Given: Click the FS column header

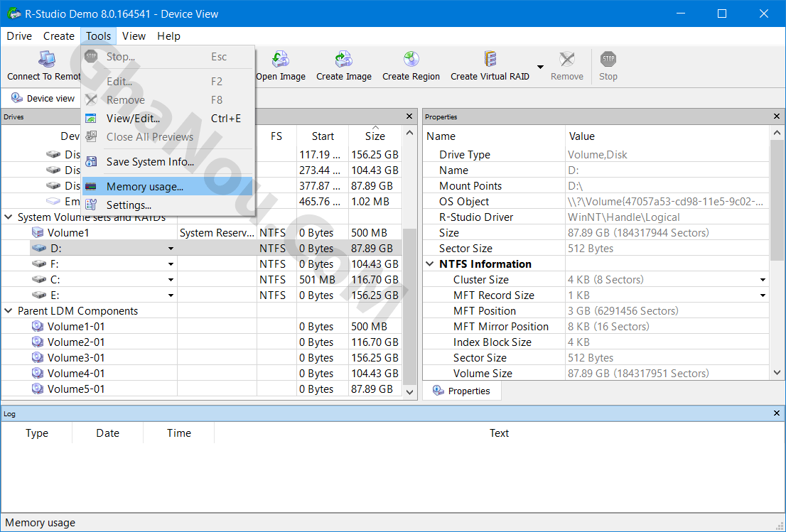Looking at the screenshot, I should point(276,136).
